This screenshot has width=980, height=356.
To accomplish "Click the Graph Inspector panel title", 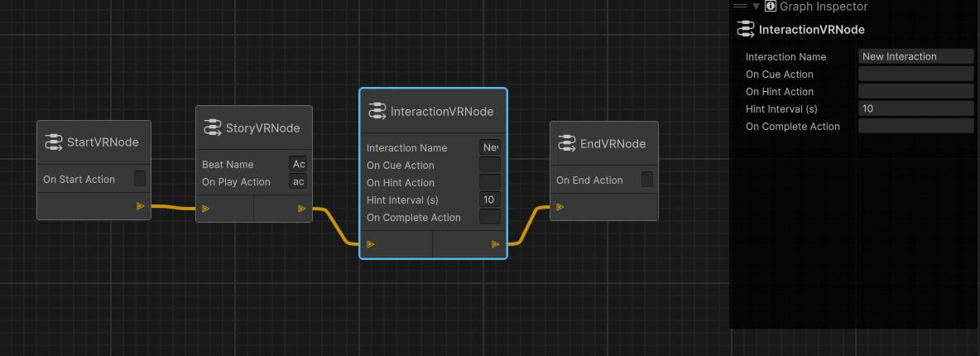I will pyautogui.click(x=824, y=7).
